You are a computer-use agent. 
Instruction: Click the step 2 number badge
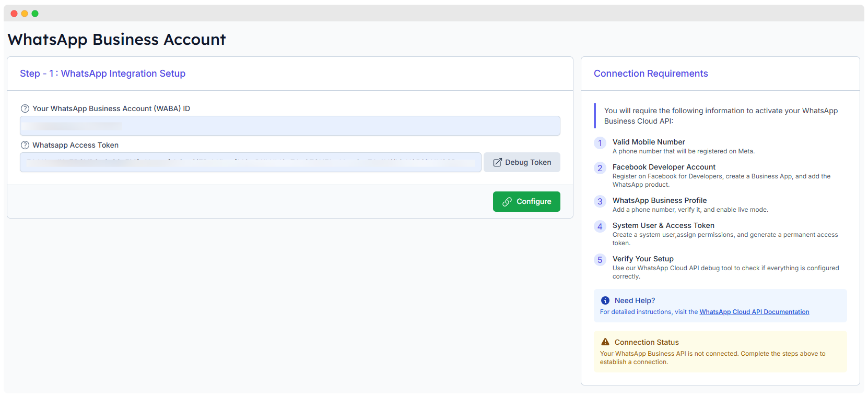[600, 168]
